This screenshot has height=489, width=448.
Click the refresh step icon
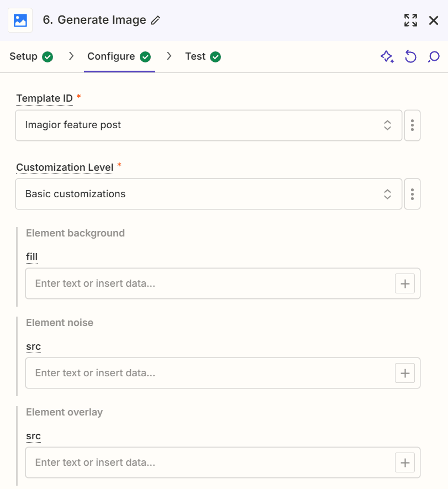coord(410,56)
